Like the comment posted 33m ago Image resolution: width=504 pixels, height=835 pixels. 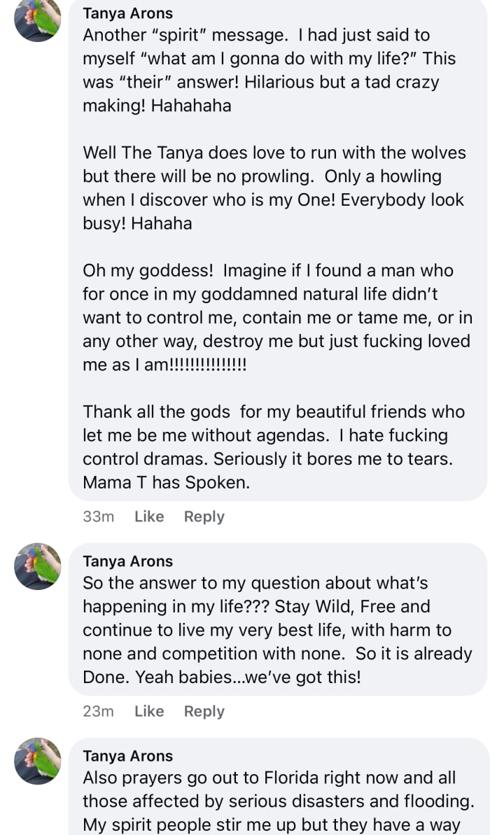click(x=149, y=517)
